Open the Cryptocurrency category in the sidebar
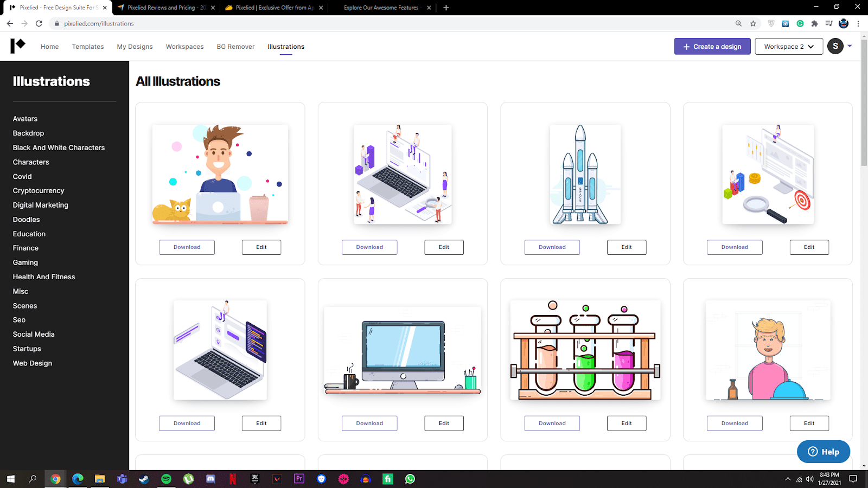 tap(38, 190)
